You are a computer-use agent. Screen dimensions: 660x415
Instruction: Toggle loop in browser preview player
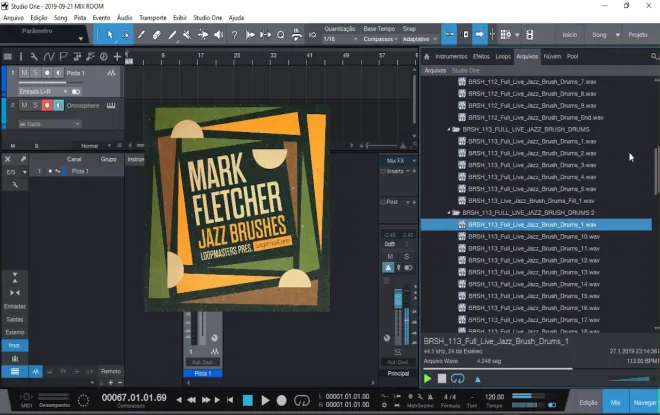click(x=458, y=379)
